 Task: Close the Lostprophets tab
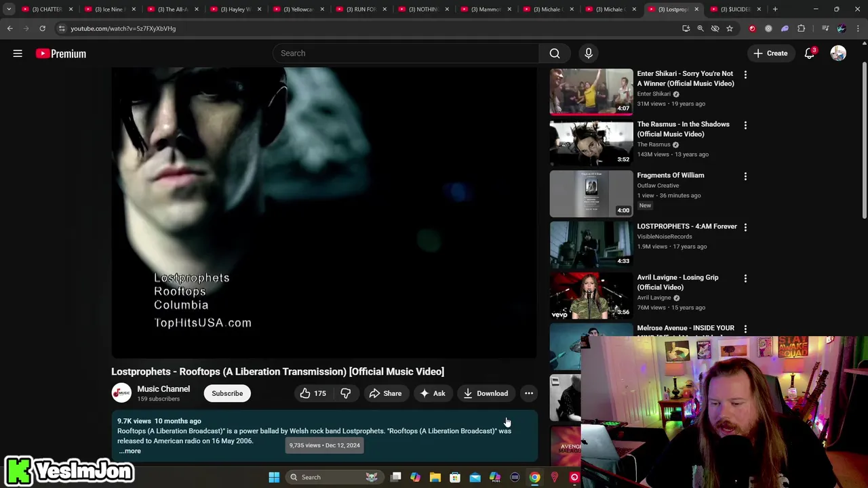point(696,9)
